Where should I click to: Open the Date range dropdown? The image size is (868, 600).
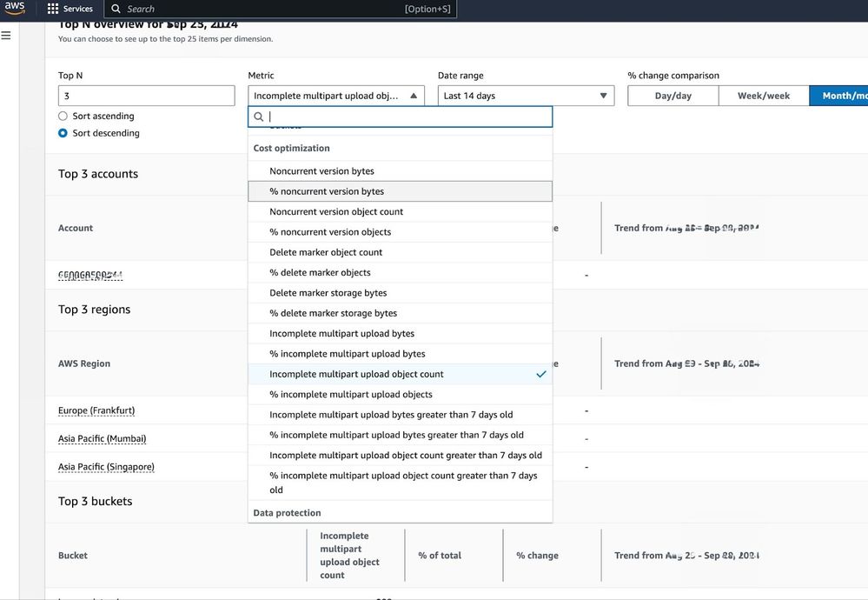[x=526, y=96]
